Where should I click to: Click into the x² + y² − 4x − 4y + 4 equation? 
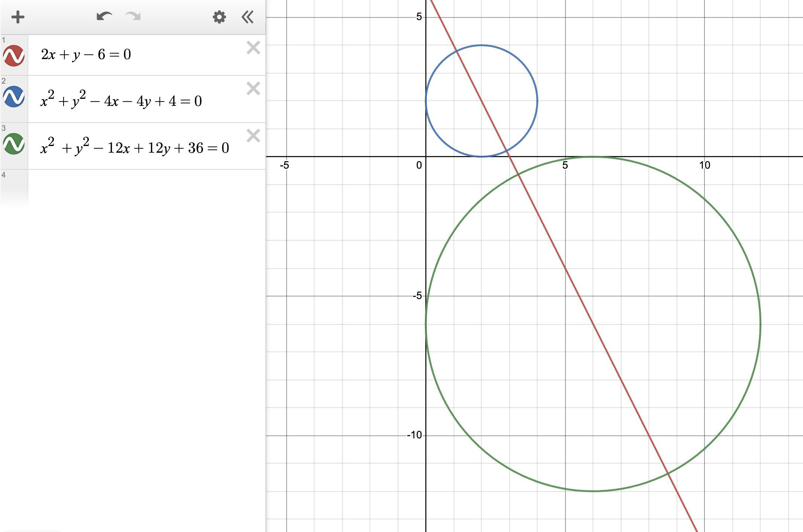point(121,101)
